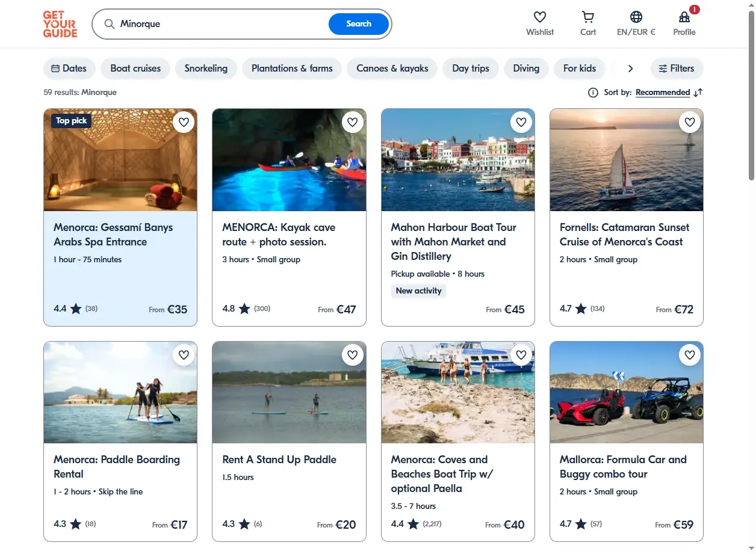Select the For kids chip
This screenshot has width=756, height=554.
pos(580,69)
